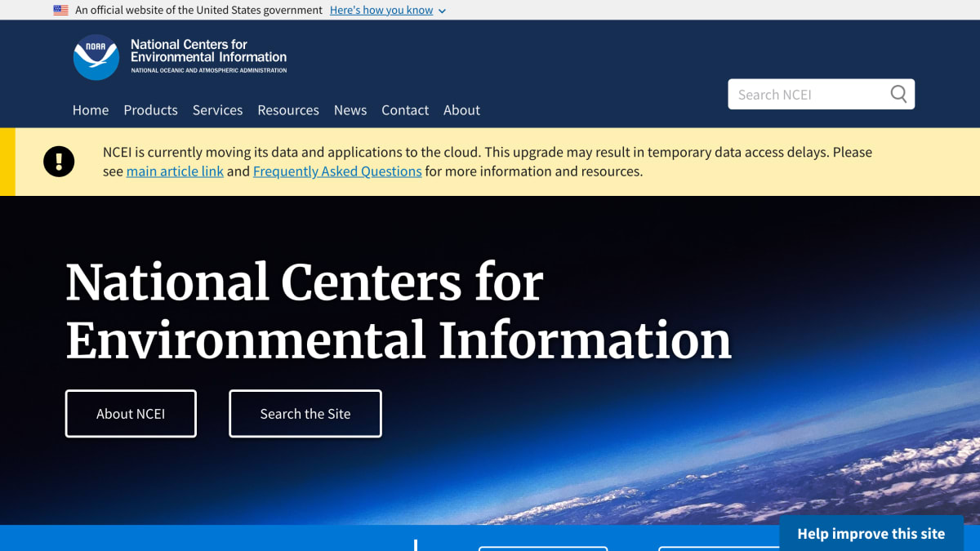Screen dimensions: 980x551
Task: Click the Help improve this site button
Action: pos(871,534)
